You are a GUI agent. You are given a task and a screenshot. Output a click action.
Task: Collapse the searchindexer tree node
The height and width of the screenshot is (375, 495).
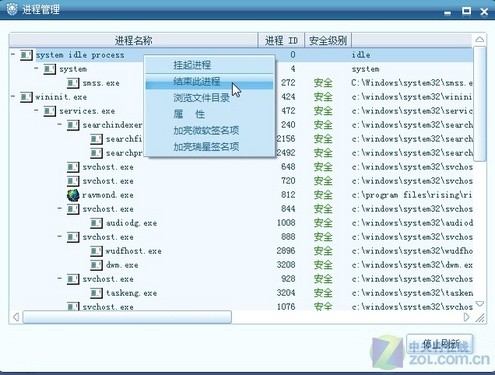point(60,124)
